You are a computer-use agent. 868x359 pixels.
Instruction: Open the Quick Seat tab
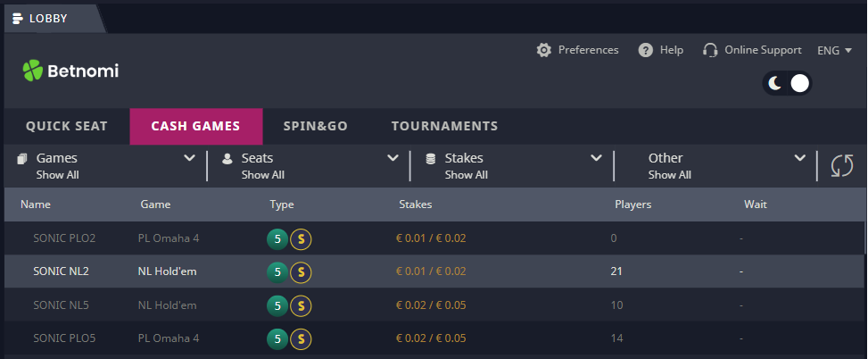coord(66,126)
